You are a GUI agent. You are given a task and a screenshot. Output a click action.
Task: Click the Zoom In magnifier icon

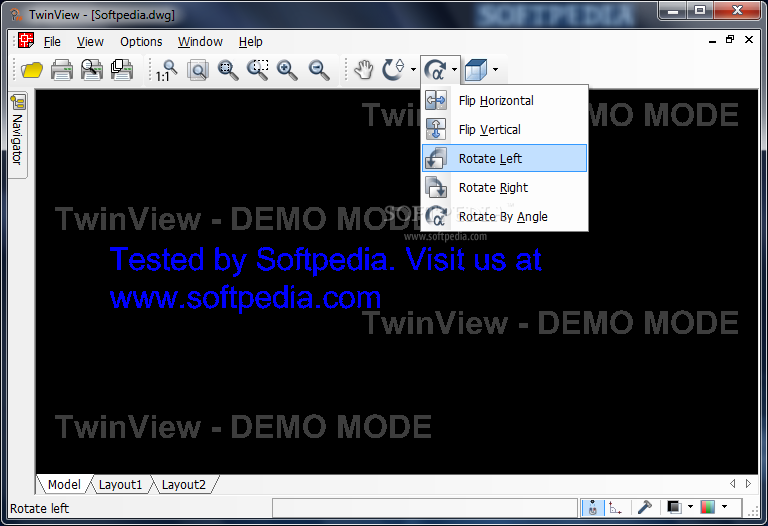[x=287, y=70]
